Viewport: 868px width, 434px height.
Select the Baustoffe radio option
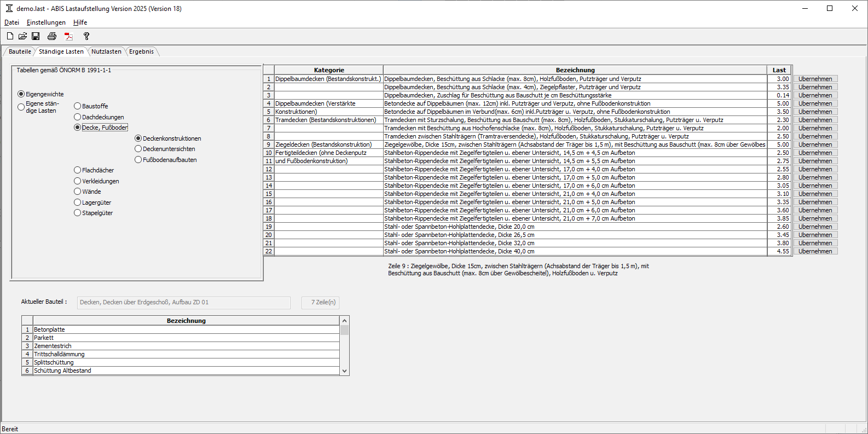click(x=78, y=106)
